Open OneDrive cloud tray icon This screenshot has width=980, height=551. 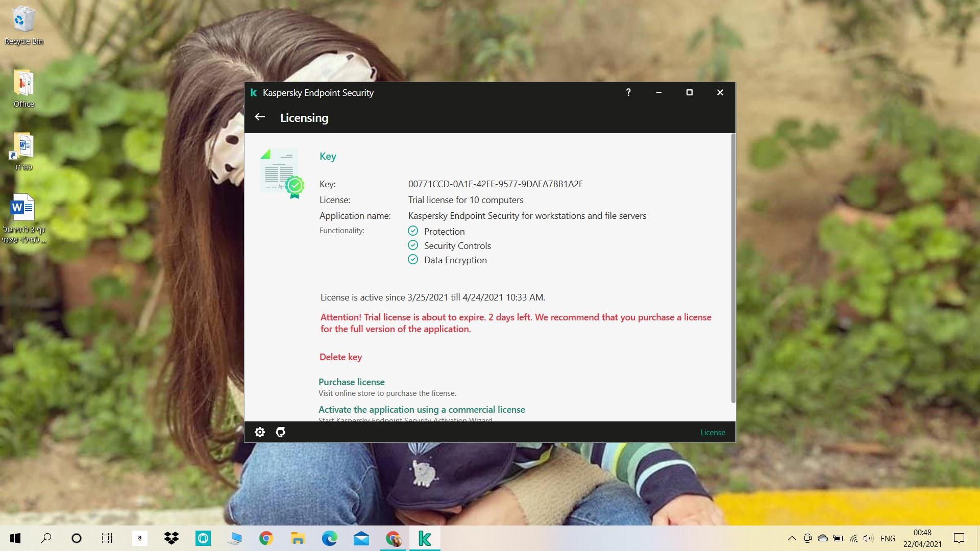[823, 538]
